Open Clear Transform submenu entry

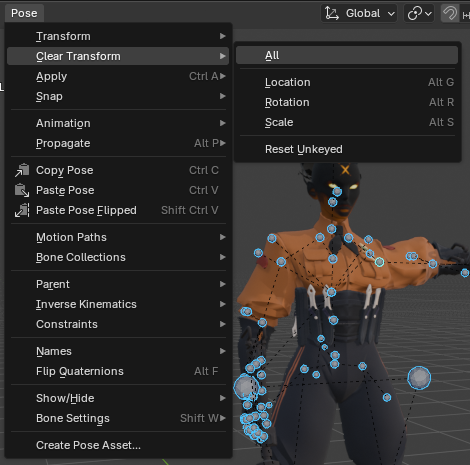coord(118,56)
